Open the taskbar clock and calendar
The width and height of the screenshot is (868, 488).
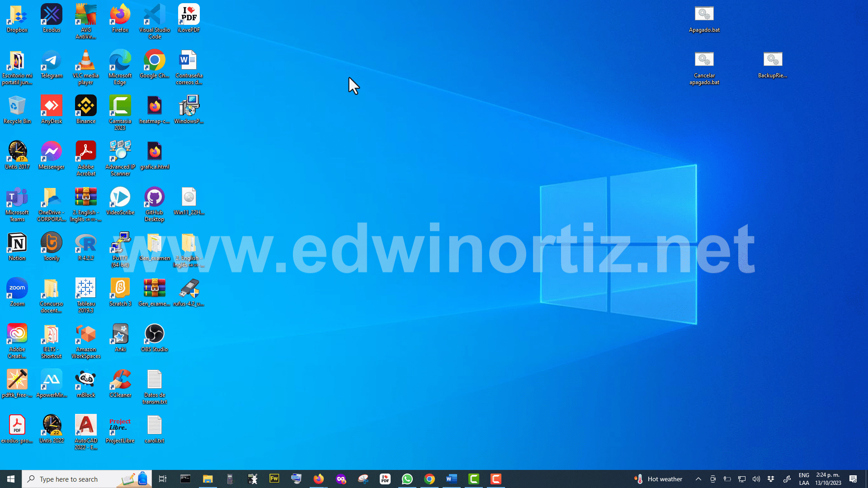click(x=828, y=479)
